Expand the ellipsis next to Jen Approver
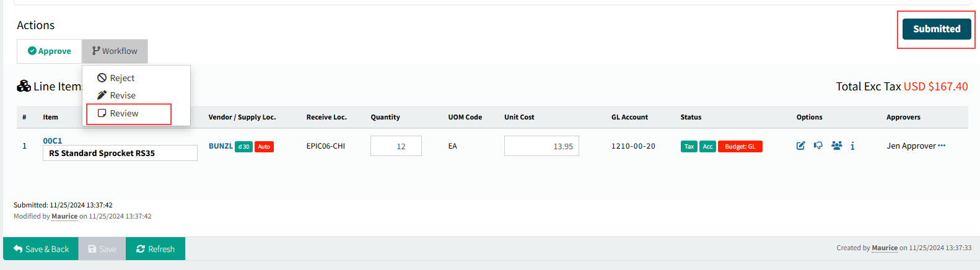Viewport: 980px width, 270px height. [x=942, y=146]
